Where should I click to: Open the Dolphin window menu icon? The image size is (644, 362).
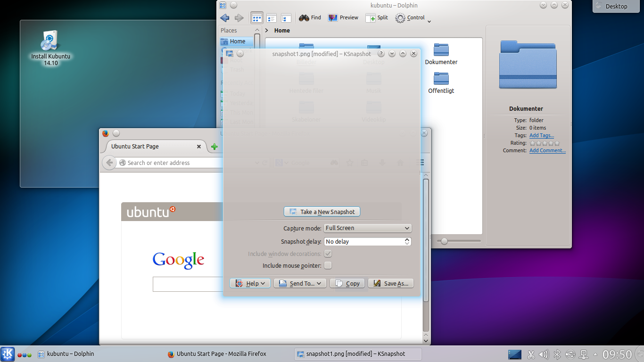[x=223, y=5]
